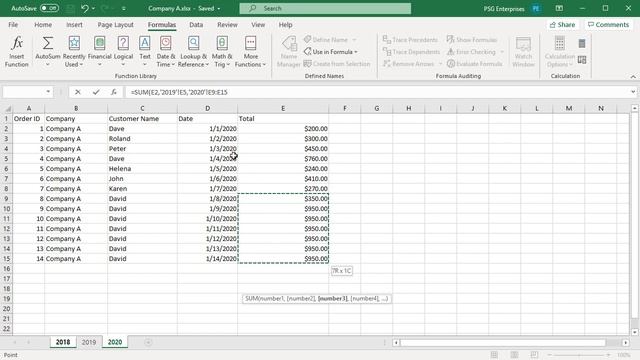Screen dimensions: 640x360
Task: Switch to the Data tab
Action: pyautogui.click(x=196, y=25)
